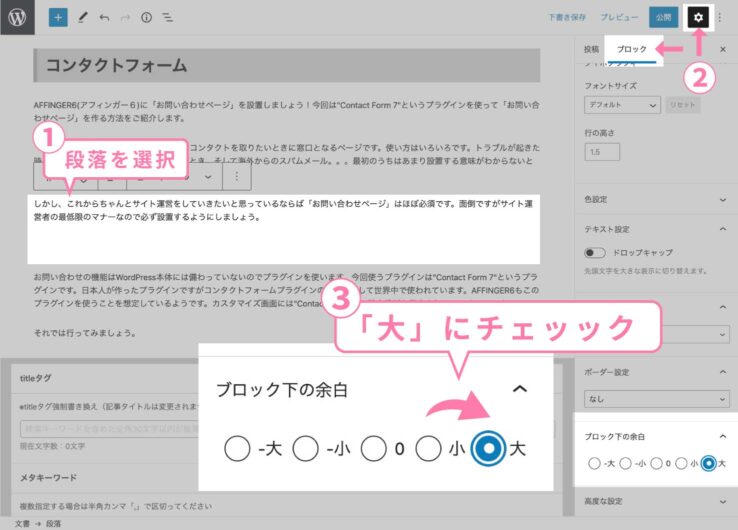
Task: Collapse the テキスト設定 panel
Action: pos(656,229)
